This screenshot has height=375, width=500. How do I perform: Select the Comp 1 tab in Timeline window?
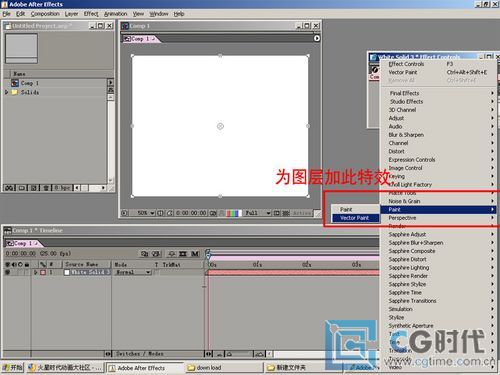pyautogui.click(x=22, y=243)
